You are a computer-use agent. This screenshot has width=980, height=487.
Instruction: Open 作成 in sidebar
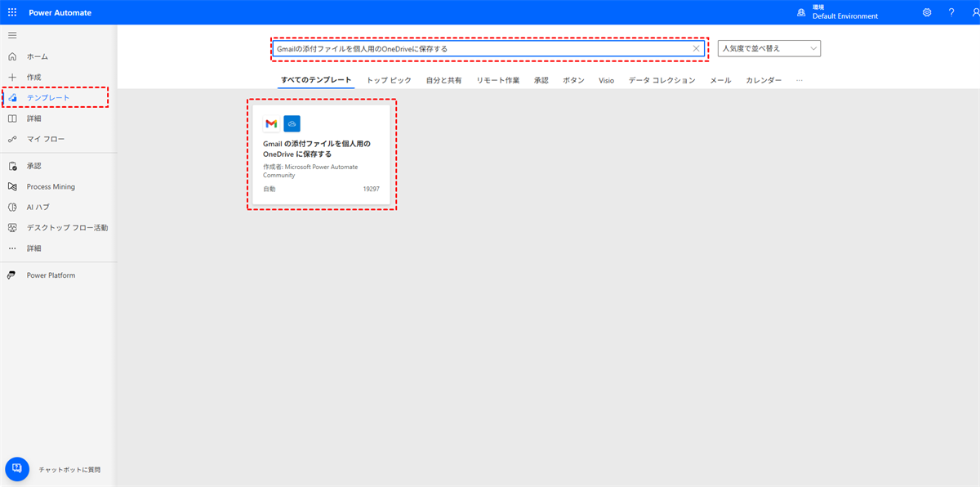[34, 77]
